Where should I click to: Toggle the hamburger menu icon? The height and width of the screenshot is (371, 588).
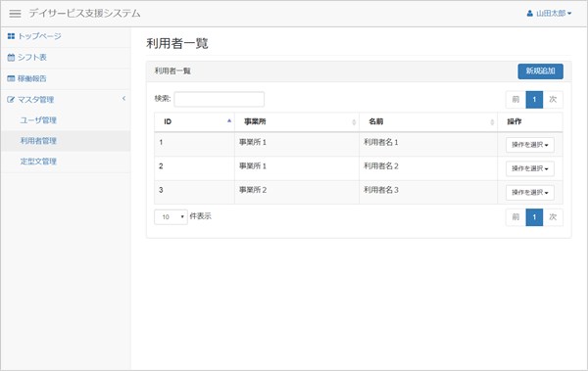coord(15,14)
